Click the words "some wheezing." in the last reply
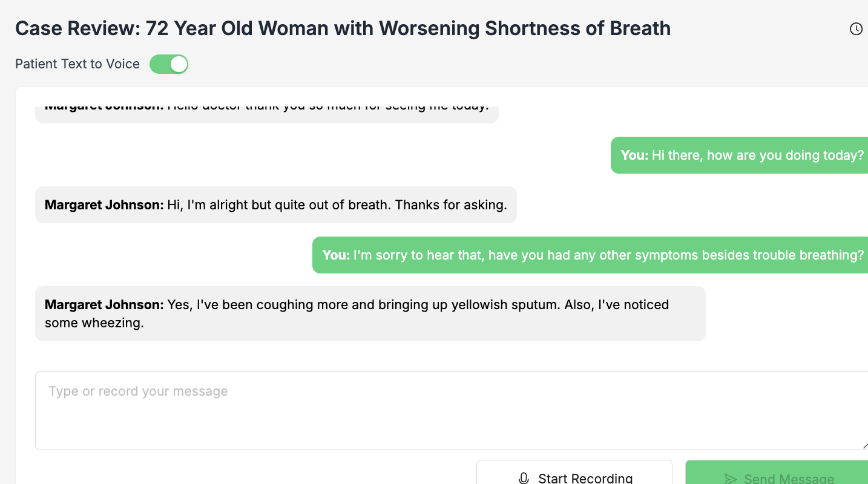The image size is (868, 484). (x=94, y=323)
